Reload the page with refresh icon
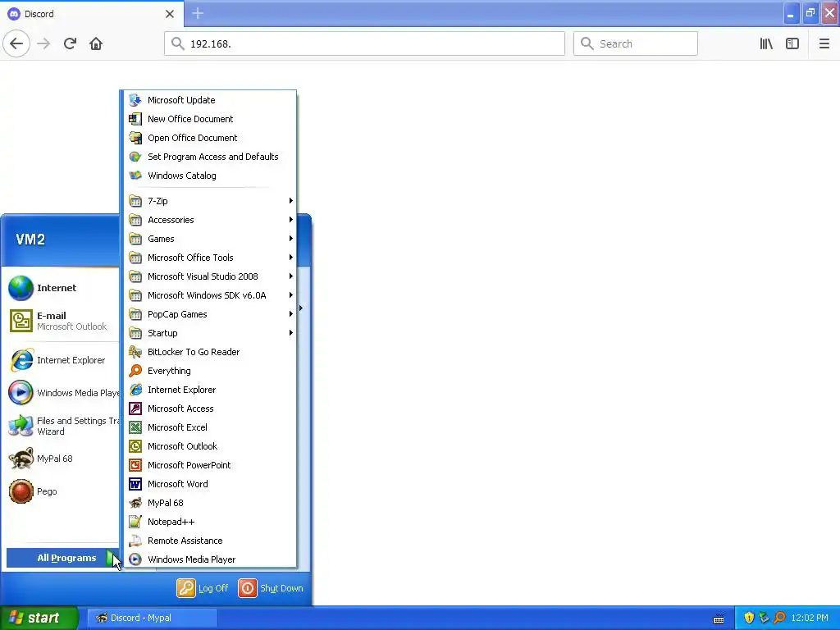 (x=70, y=43)
